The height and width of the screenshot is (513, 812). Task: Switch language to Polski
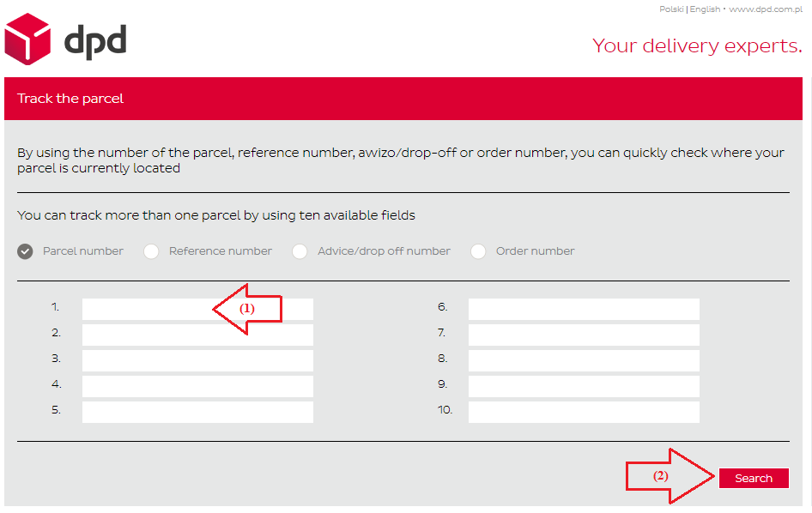click(x=670, y=9)
